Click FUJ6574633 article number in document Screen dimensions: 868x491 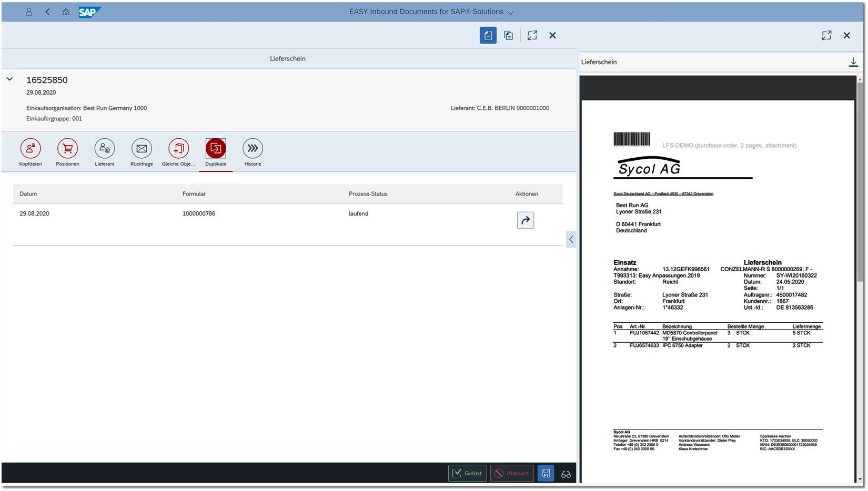644,345
